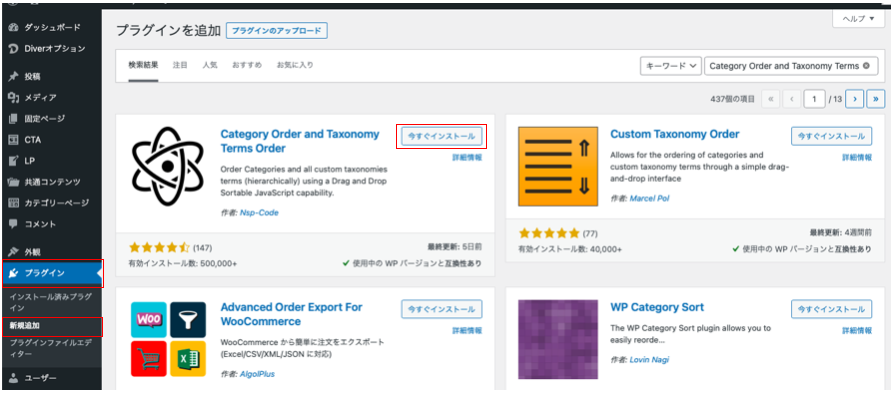895x394 pixels.
Task: Click the 投稿 pin icon
Action: 14,77
